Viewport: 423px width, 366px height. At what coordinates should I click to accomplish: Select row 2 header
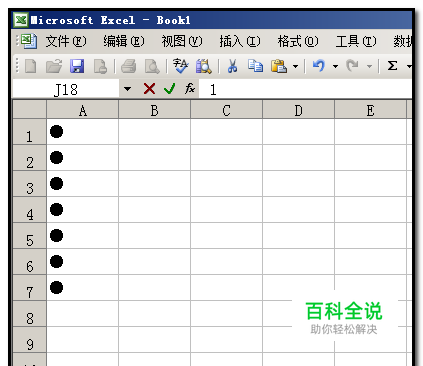[29, 158]
